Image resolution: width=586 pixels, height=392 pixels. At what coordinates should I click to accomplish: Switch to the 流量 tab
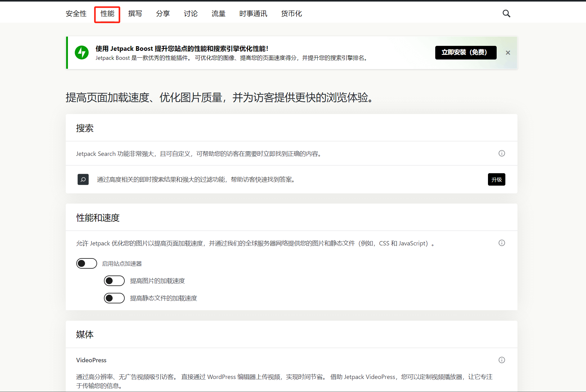pyautogui.click(x=218, y=14)
